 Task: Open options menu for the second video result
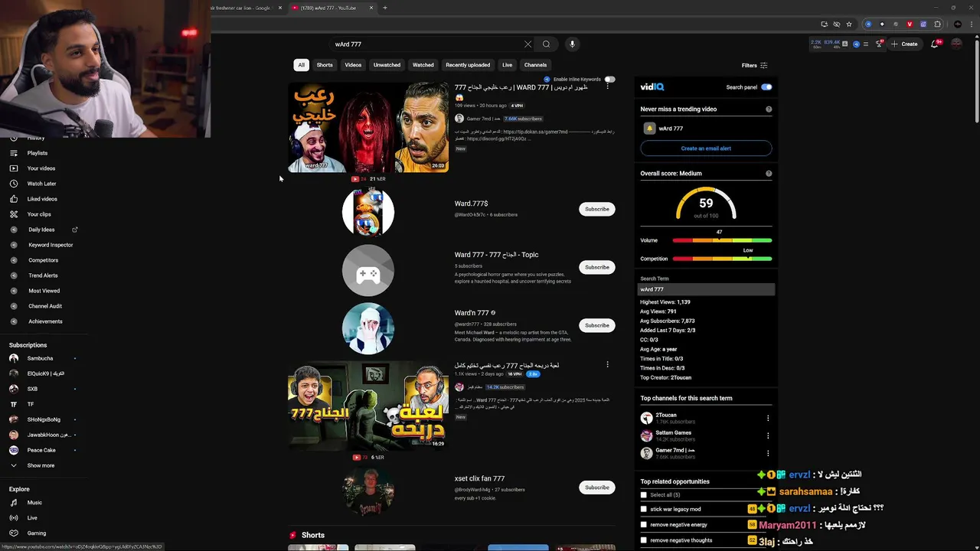[608, 365]
